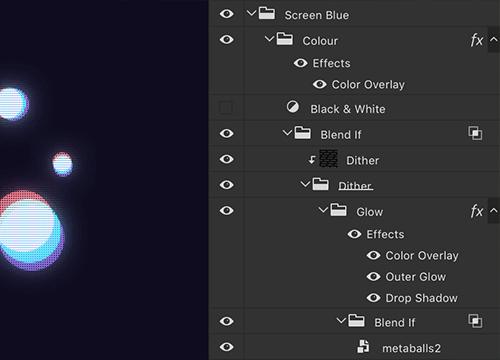Hide the clipped Dither pattern layer
Screen dimensions: 500x360
227,159
